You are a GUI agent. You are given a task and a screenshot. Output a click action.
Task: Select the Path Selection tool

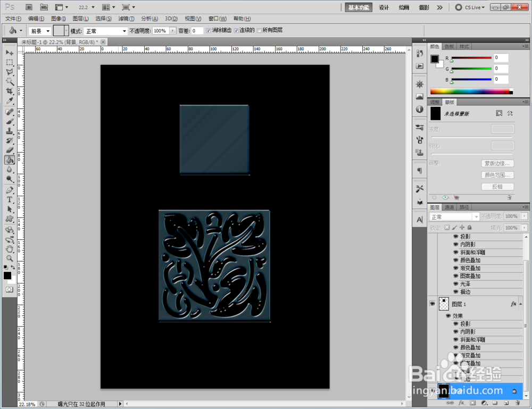[x=10, y=209]
